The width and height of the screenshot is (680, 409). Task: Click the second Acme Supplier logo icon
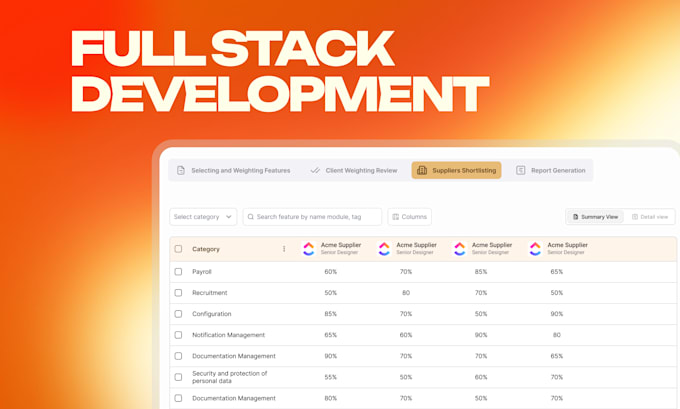tap(384, 249)
